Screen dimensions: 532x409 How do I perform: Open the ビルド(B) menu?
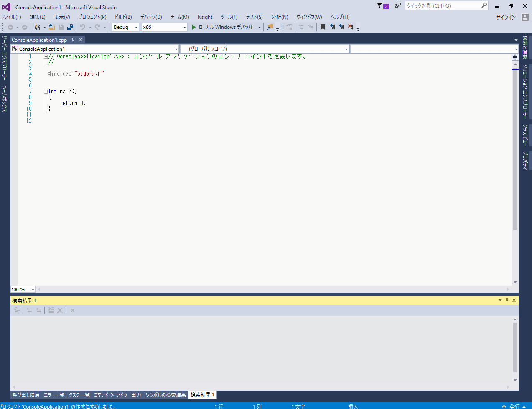coord(123,17)
